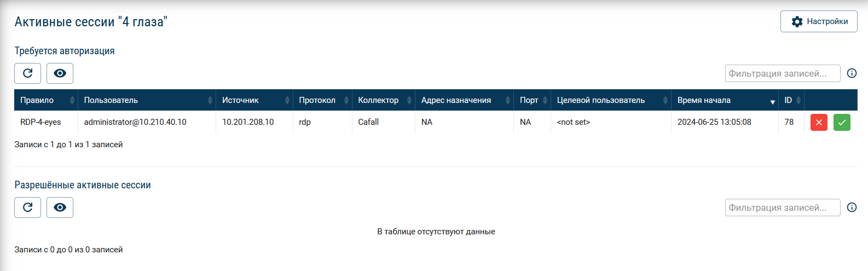Viewport: 868px width, 271px height.
Task: Click info icon beside bottom filter field
Action: 852,207
